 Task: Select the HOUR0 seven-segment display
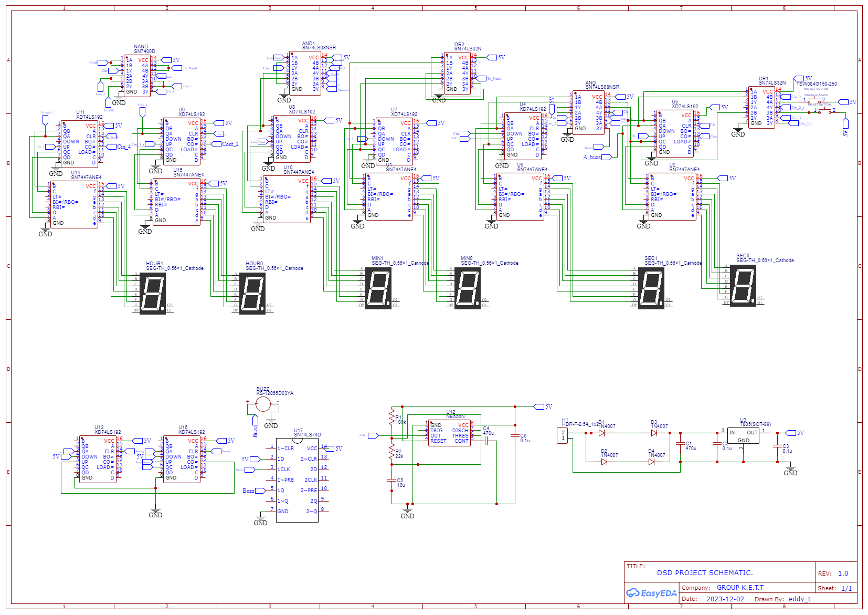point(252,293)
